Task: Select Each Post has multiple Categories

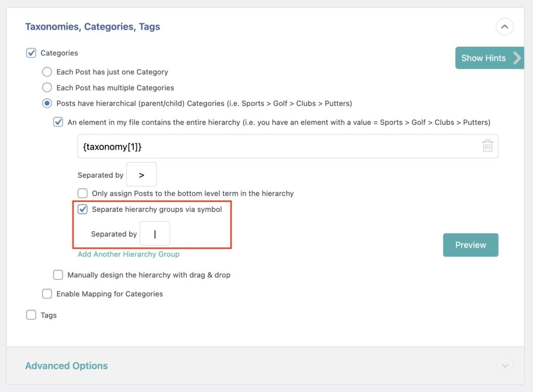Action: [x=47, y=87]
